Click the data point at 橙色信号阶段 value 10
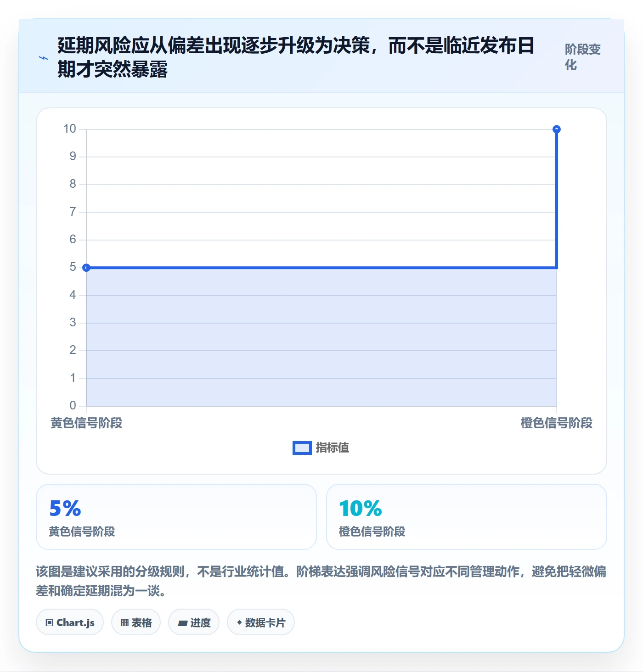 557,129
